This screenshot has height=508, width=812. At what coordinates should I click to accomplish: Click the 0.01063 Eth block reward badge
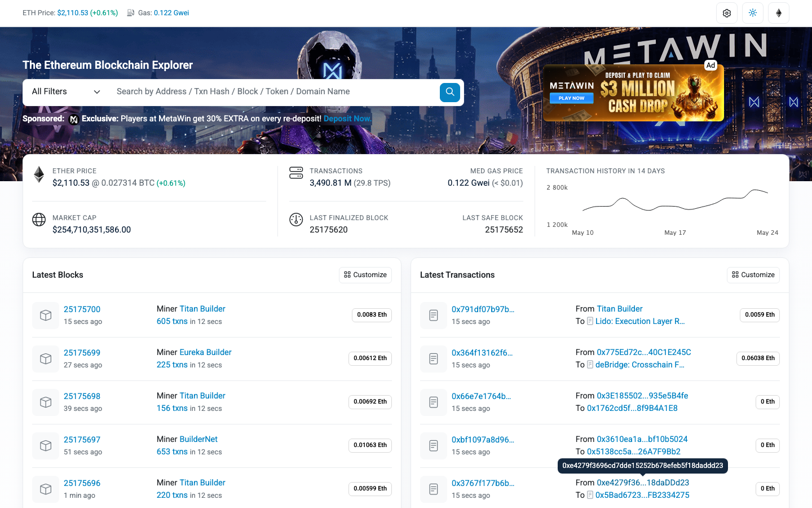pos(370,445)
